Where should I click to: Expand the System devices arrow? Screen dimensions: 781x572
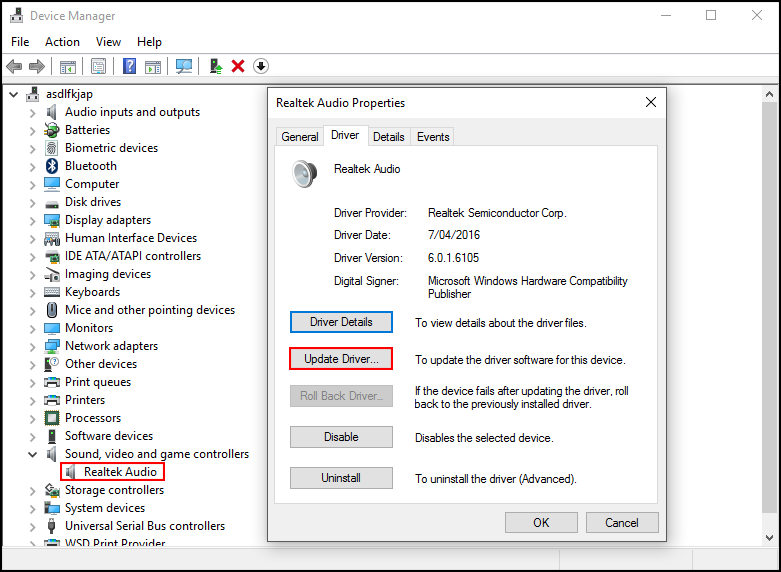tap(32, 509)
